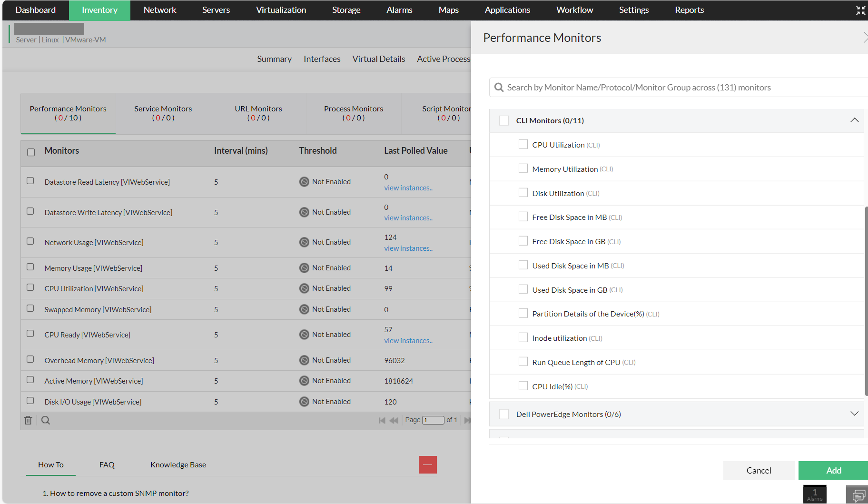Viewport: 868px width, 504px height.
Task: Check the CPU Utilization (CLI) checkbox
Action: point(523,144)
